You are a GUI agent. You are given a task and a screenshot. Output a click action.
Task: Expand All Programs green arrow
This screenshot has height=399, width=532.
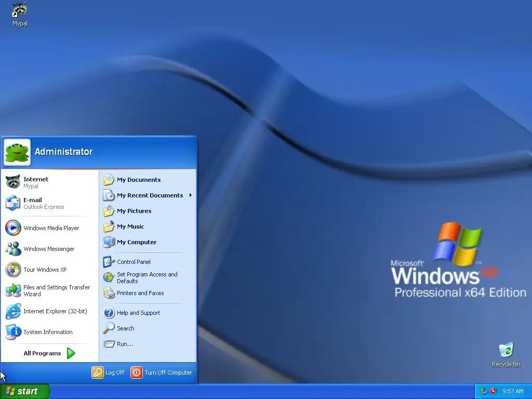pyautogui.click(x=71, y=353)
